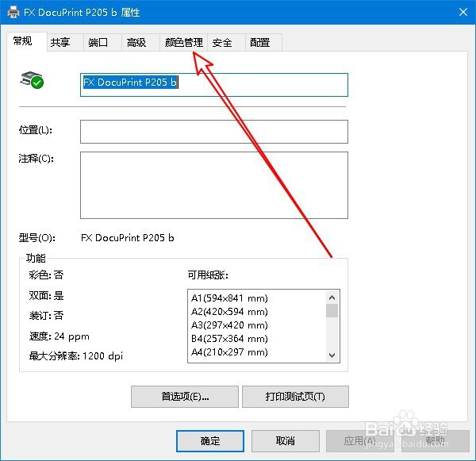Select A4(210x297 mm) paper entry
This screenshot has height=461, width=476.
click(x=229, y=352)
